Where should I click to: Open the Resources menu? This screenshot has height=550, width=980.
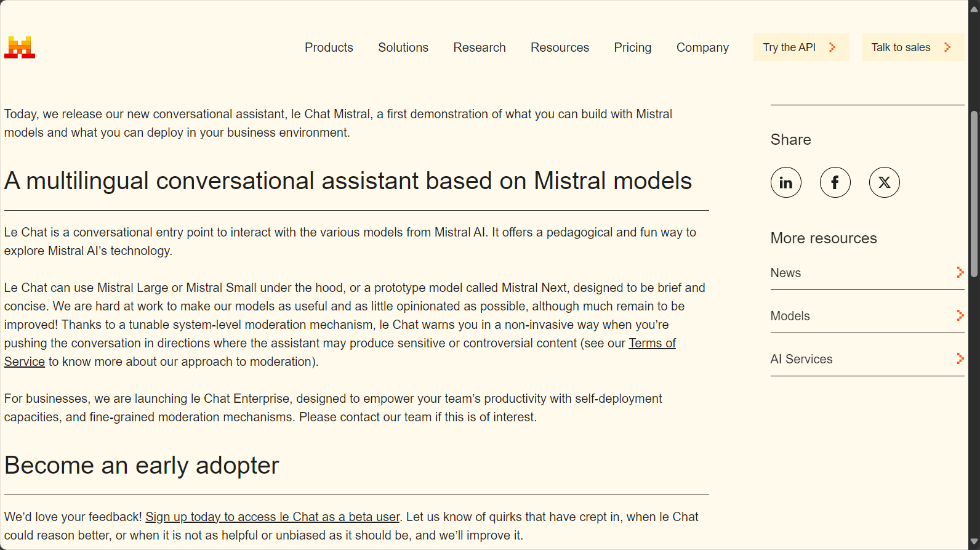[560, 47]
